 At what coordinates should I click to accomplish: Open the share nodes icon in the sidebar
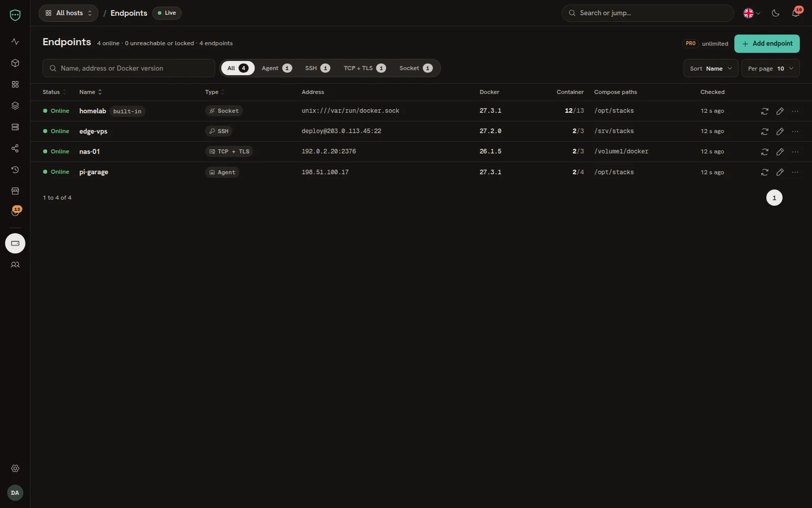15,148
